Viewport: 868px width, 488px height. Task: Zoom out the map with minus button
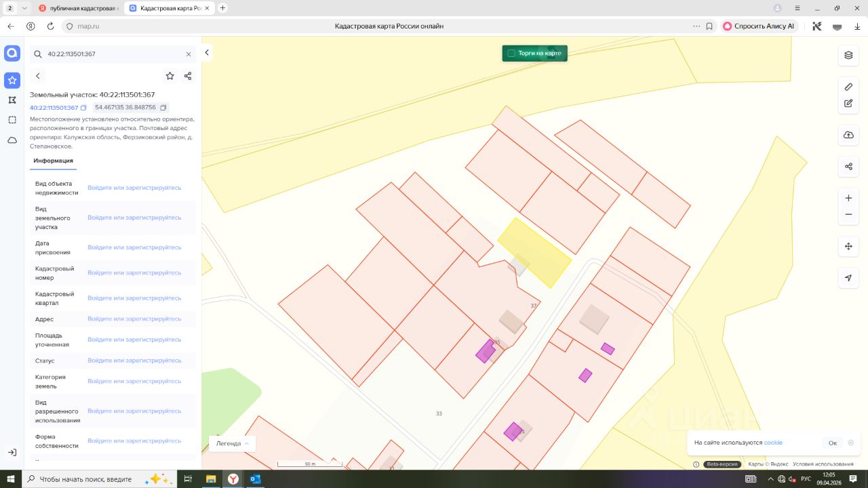coord(848,215)
